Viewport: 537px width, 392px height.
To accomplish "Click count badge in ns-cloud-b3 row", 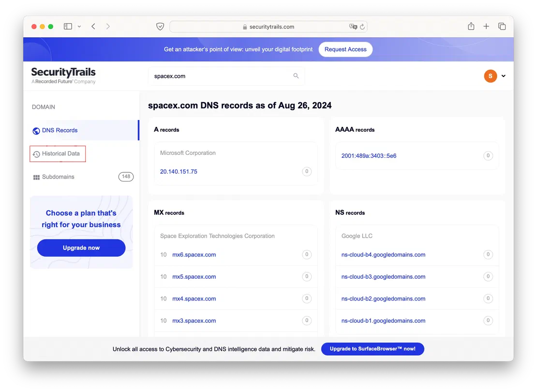I will tap(488, 276).
